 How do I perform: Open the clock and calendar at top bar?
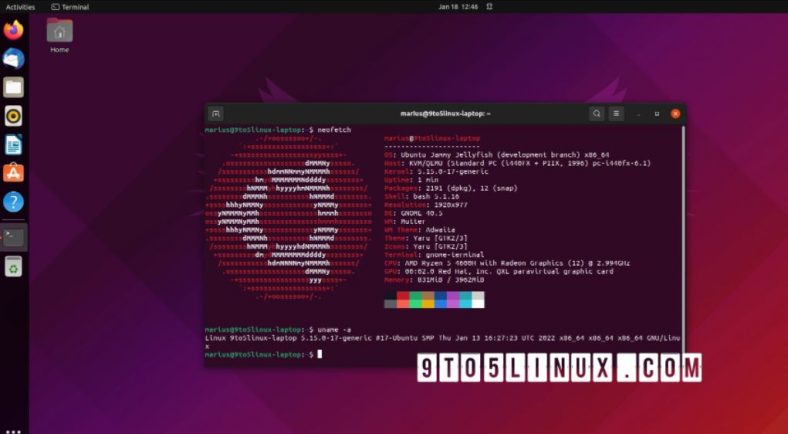point(458,7)
